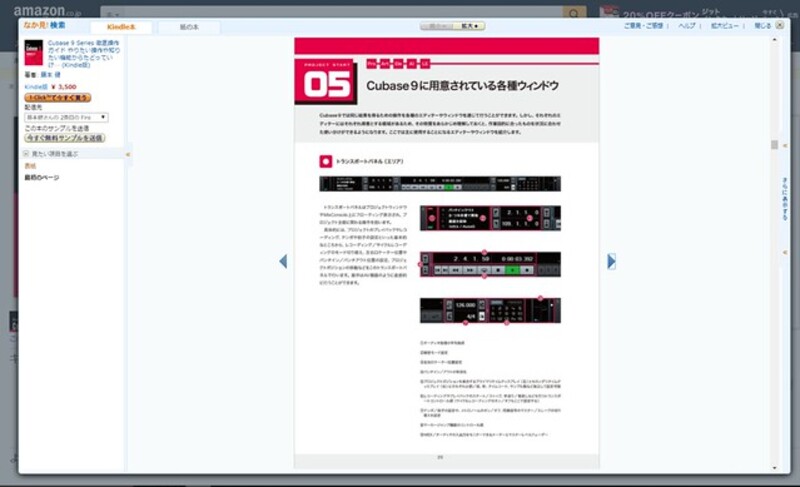Screen dimensions: 800x487
Task: Click the なか見!検索 logo
Action: [44, 25]
